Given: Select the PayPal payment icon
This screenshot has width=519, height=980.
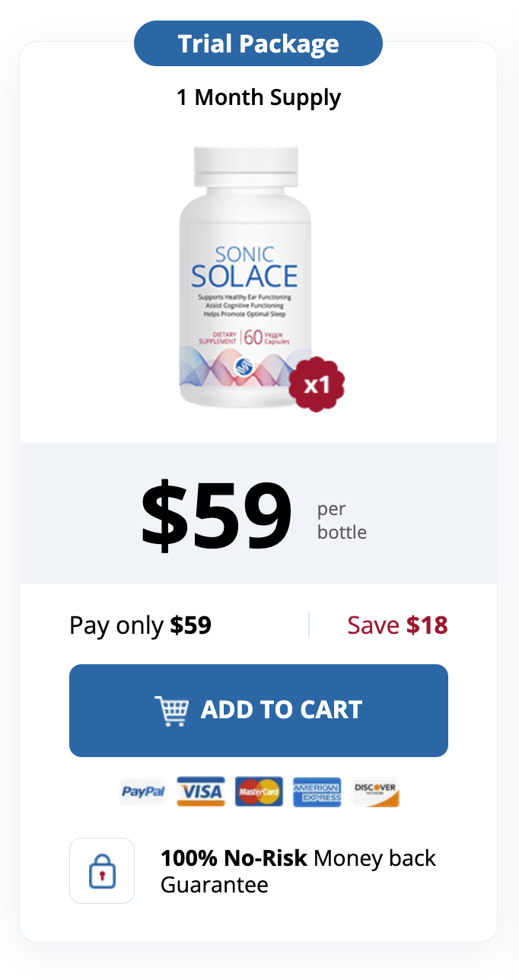Looking at the screenshot, I should pos(143,791).
